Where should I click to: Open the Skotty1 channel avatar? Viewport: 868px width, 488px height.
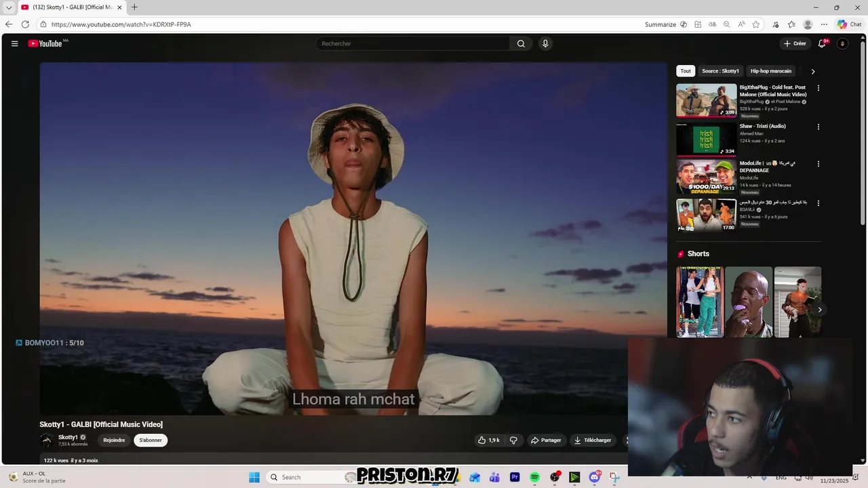[x=47, y=440]
